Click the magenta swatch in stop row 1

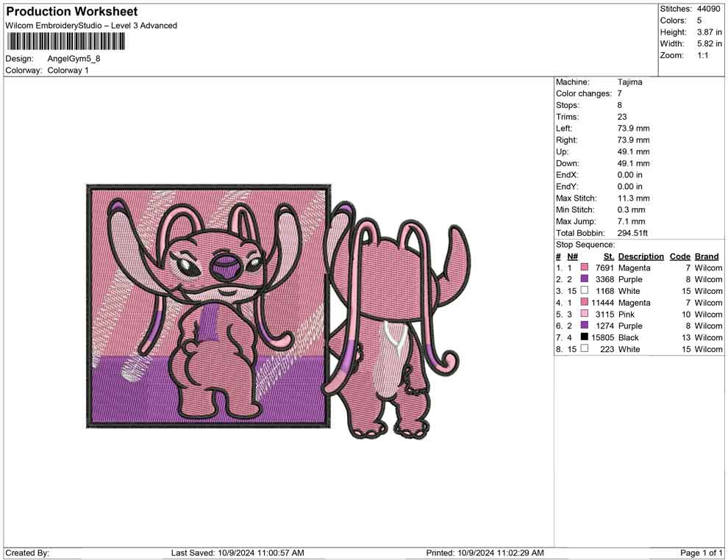(x=585, y=268)
